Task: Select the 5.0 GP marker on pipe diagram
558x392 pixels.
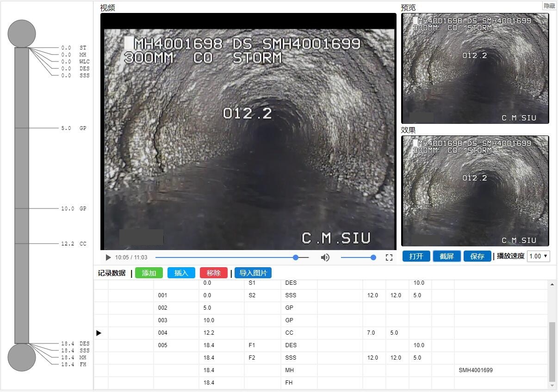Action: coord(74,128)
